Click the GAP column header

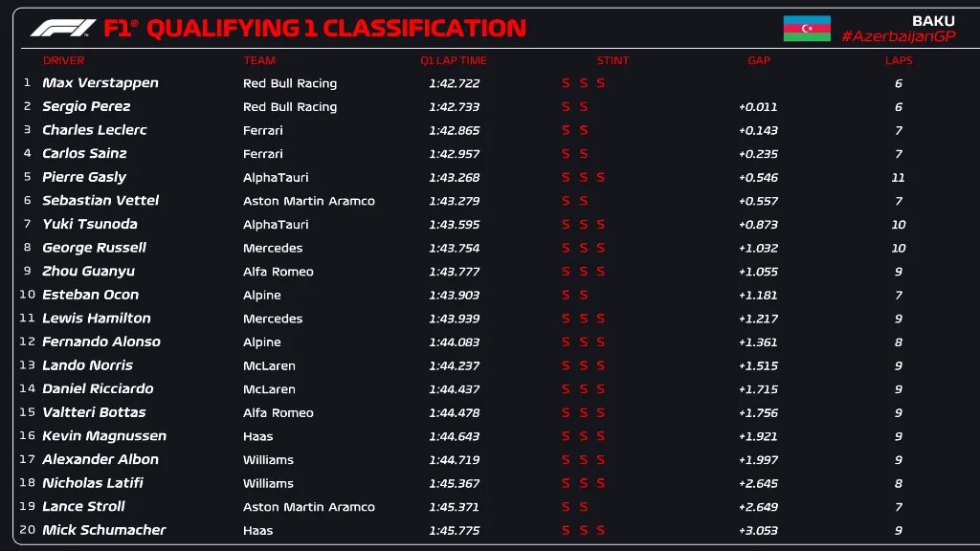tap(759, 60)
